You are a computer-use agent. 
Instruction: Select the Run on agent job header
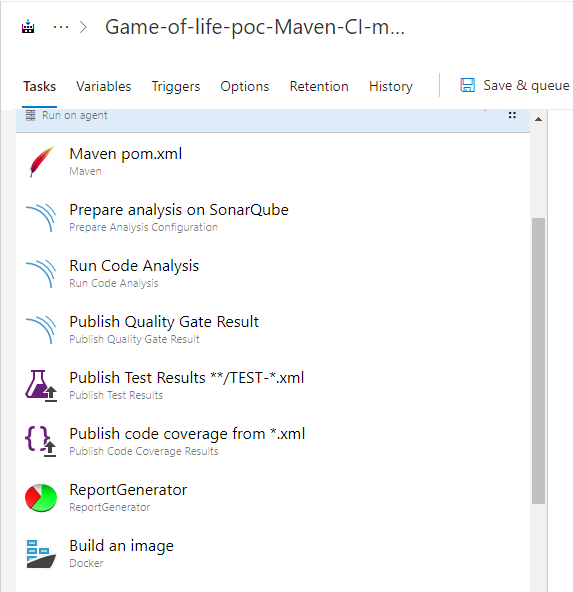click(273, 115)
